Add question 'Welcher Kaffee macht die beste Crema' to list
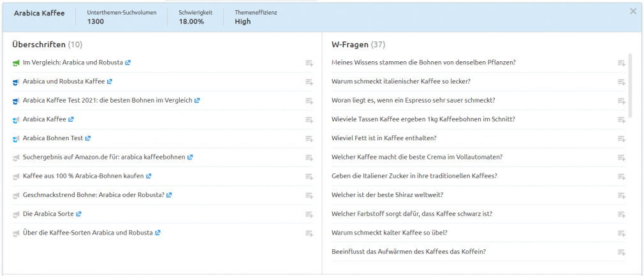 click(x=622, y=157)
